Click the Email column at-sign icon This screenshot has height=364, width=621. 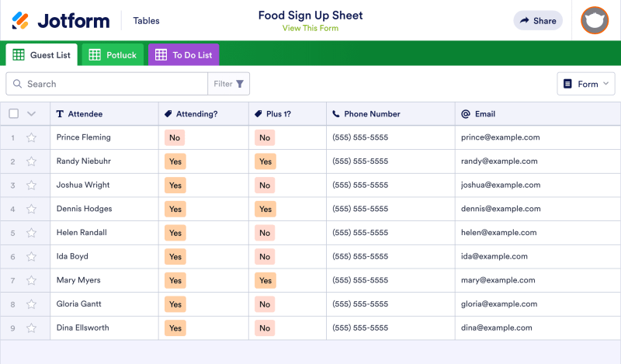(x=466, y=114)
